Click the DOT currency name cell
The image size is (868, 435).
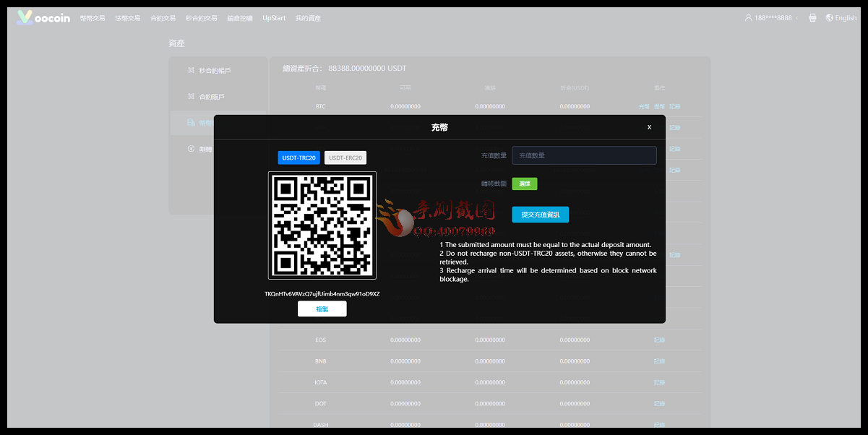(x=321, y=403)
